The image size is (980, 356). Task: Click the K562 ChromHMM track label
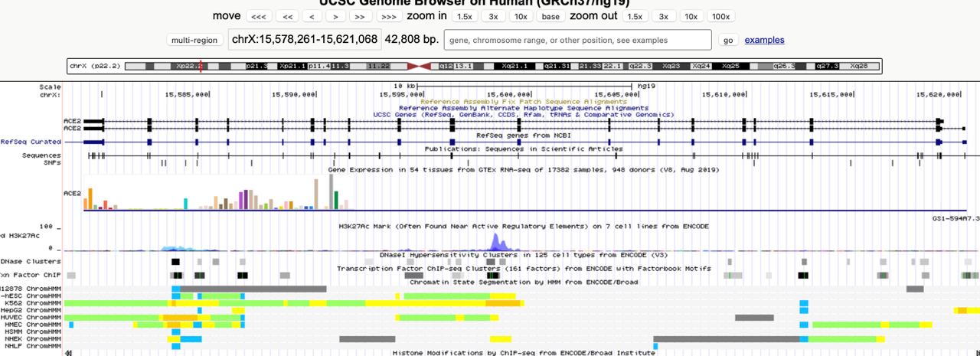point(33,303)
